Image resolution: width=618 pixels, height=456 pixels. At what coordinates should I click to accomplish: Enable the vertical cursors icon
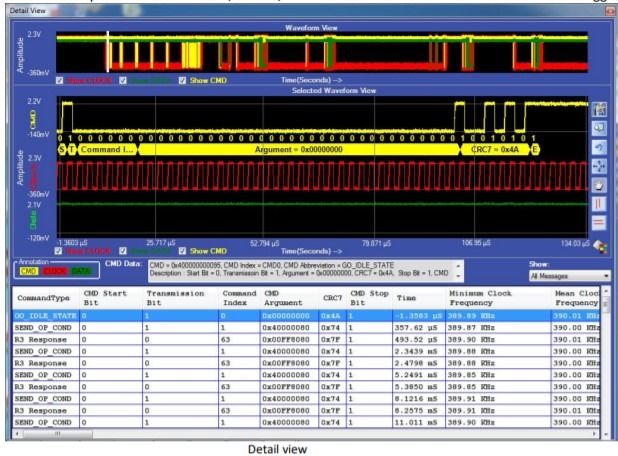point(600,206)
